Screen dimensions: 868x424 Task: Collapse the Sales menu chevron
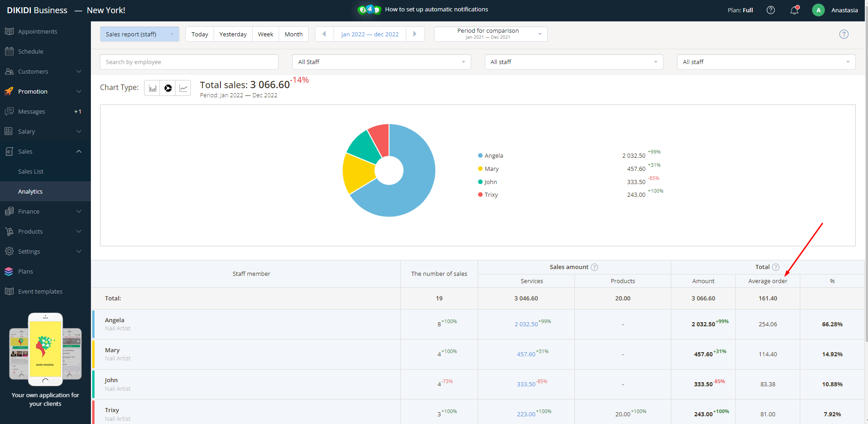(x=79, y=151)
